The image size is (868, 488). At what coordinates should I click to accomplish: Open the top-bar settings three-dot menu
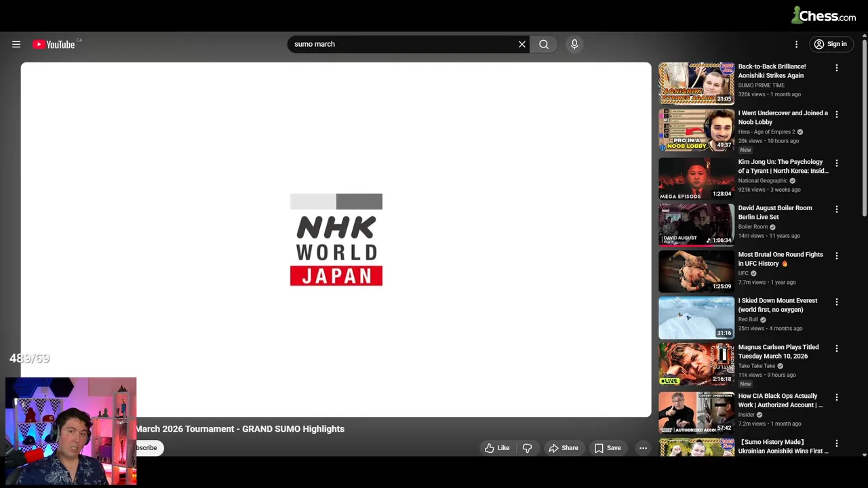coord(796,44)
